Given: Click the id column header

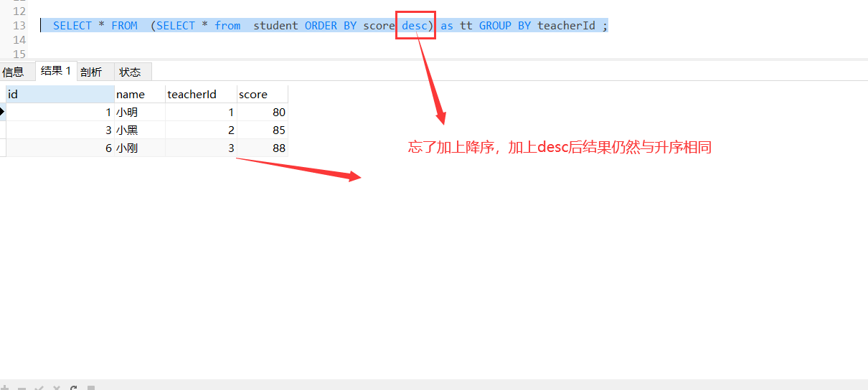Looking at the screenshot, I should 60,94.
